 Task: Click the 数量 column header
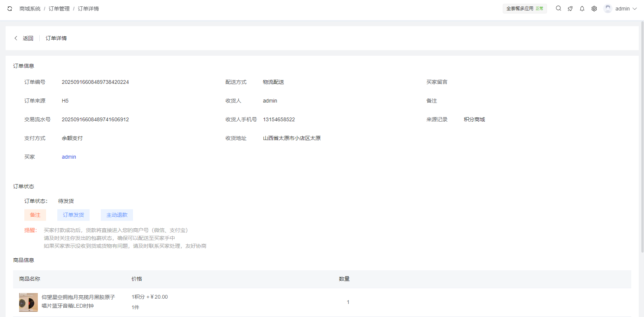344,279
